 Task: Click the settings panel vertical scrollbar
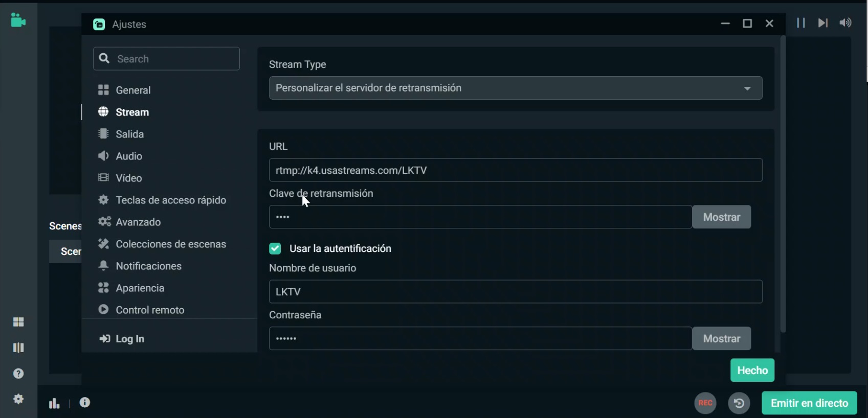783,184
